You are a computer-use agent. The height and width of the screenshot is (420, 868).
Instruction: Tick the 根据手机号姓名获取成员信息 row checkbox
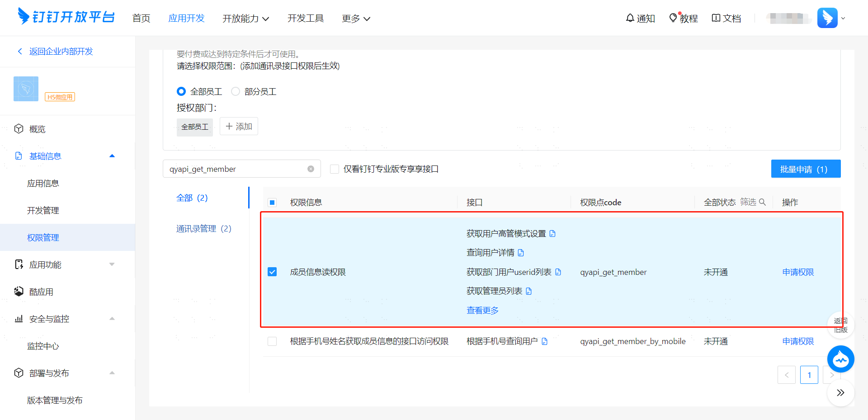point(272,341)
